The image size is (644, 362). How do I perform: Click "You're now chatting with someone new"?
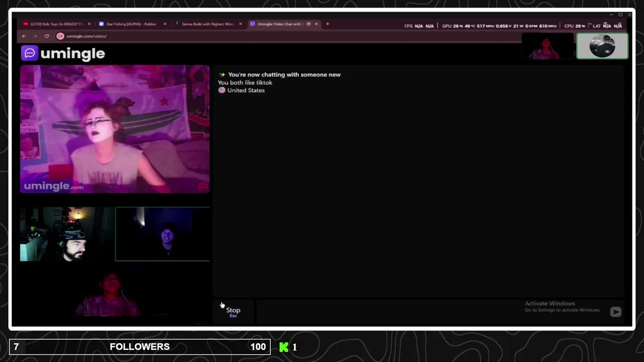coord(284,74)
